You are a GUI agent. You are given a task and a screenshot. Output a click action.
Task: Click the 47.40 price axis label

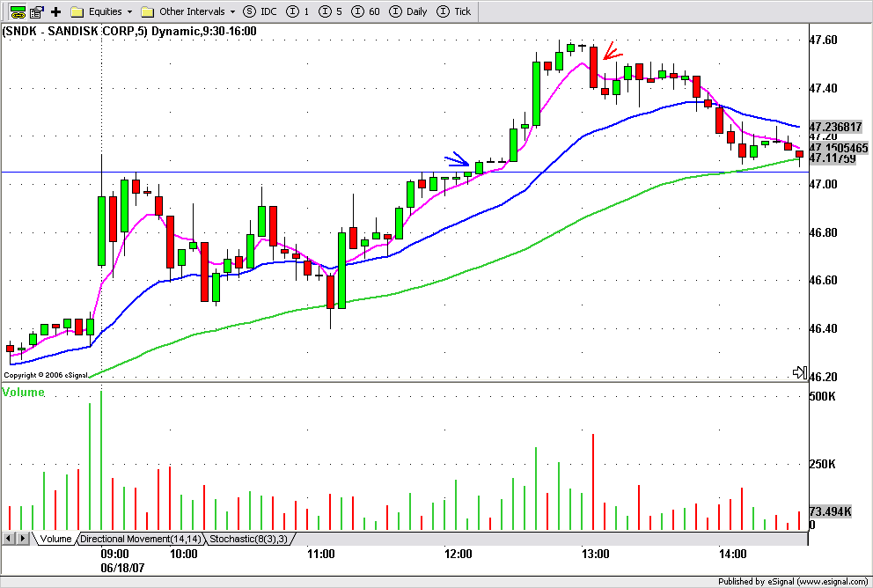tap(823, 89)
